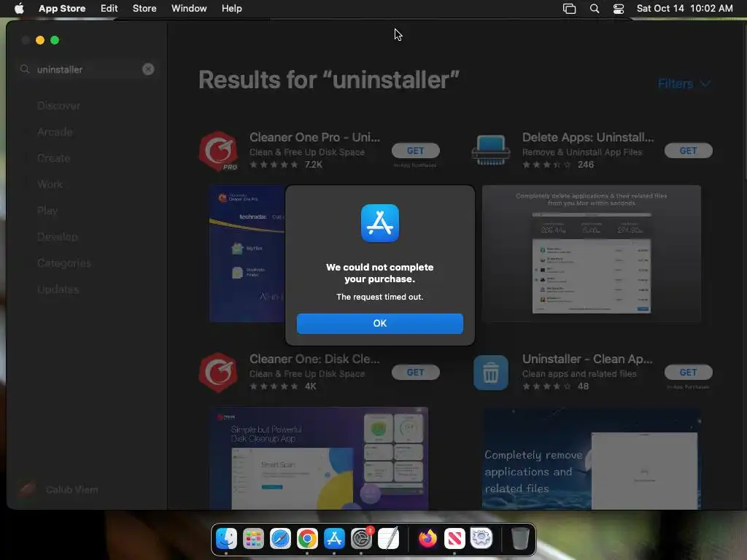The width and height of the screenshot is (747, 560).
Task: Go to Create in sidebar
Action: (x=53, y=158)
